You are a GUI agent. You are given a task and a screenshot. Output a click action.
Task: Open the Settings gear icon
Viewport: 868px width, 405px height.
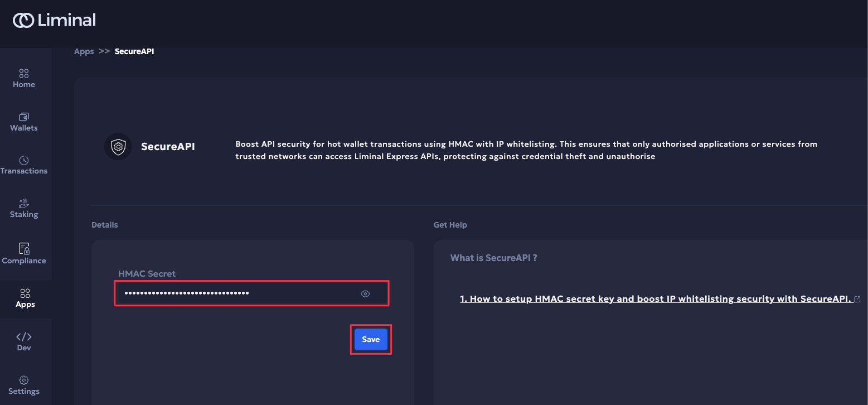tap(24, 380)
